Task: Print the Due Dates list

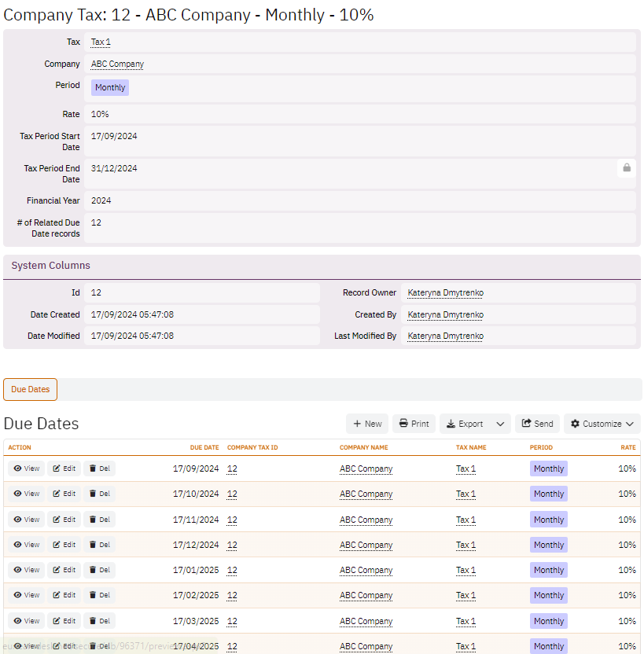Action: (414, 424)
